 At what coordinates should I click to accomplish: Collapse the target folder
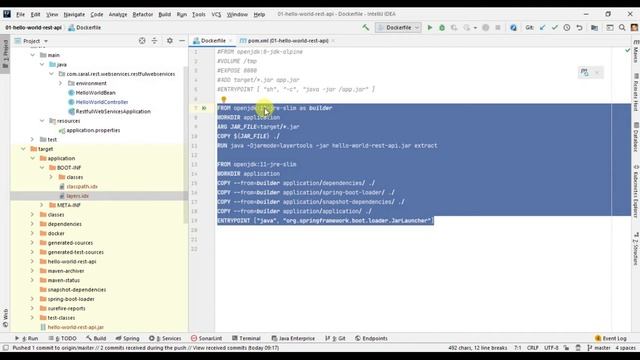(x=23, y=149)
